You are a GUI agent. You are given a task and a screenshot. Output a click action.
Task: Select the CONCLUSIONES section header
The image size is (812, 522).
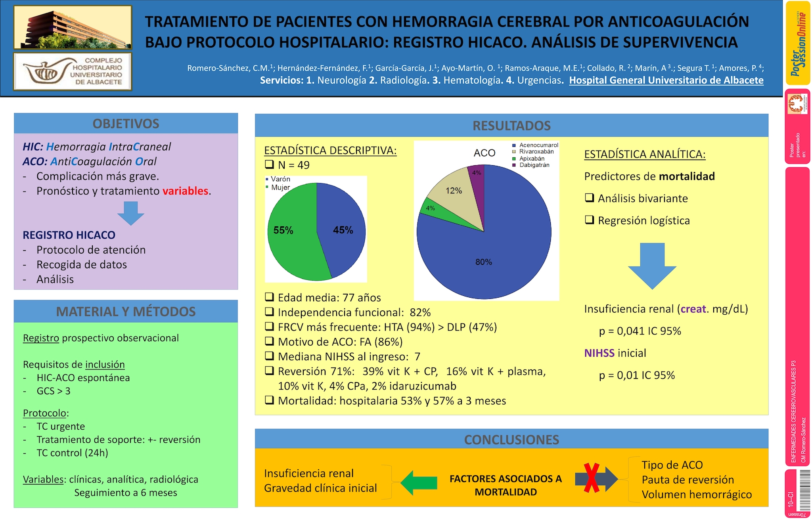point(511,439)
